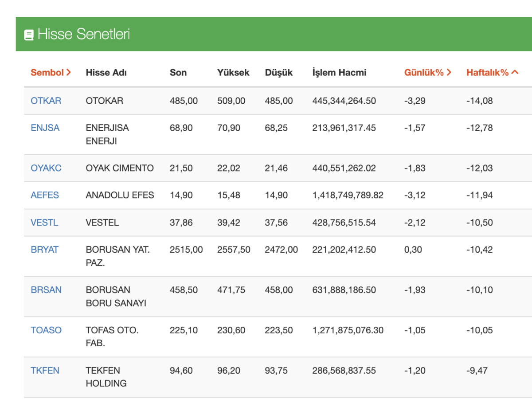Click the book icon beside Hisse Senetleri
Screen dimensions: 532x399
[x=29, y=35]
